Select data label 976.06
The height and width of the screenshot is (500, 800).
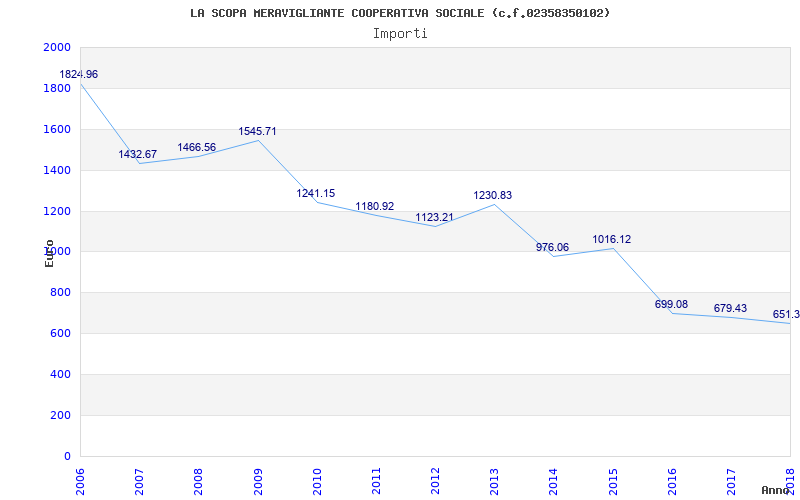(552, 247)
